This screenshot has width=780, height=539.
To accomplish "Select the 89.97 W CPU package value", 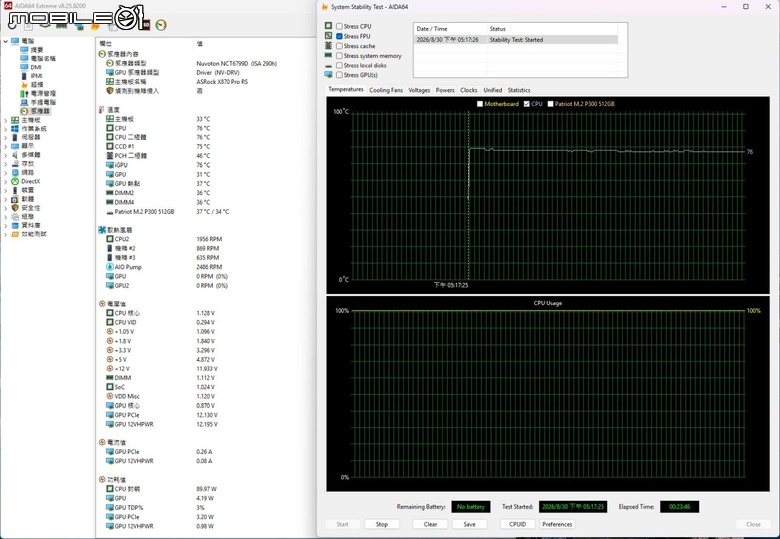I will pos(206,489).
